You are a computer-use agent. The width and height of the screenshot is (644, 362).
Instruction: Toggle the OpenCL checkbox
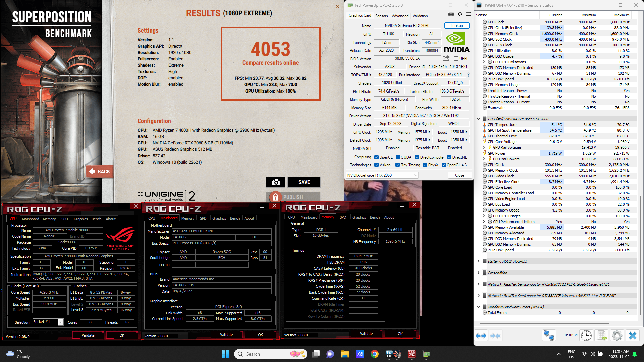(376, 157)
